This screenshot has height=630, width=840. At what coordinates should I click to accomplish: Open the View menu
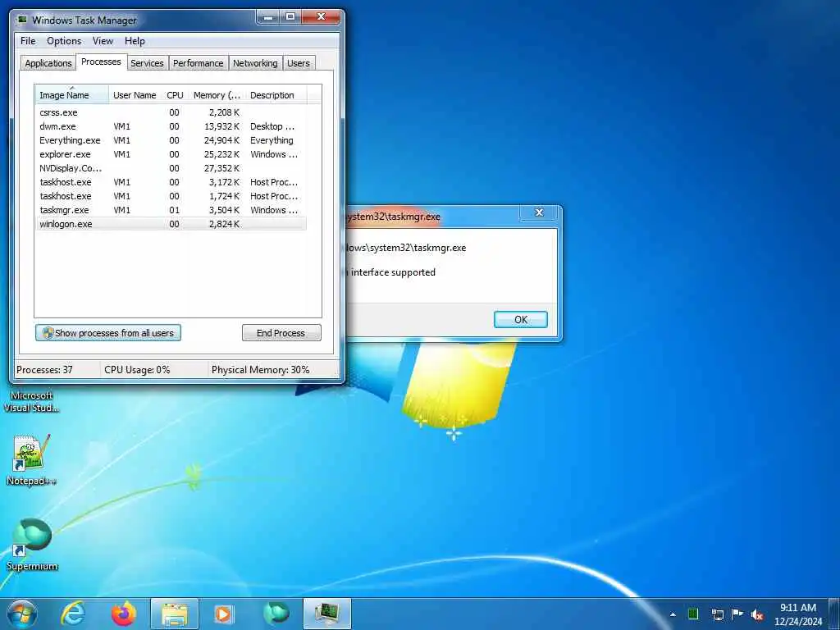click(103, 41)
